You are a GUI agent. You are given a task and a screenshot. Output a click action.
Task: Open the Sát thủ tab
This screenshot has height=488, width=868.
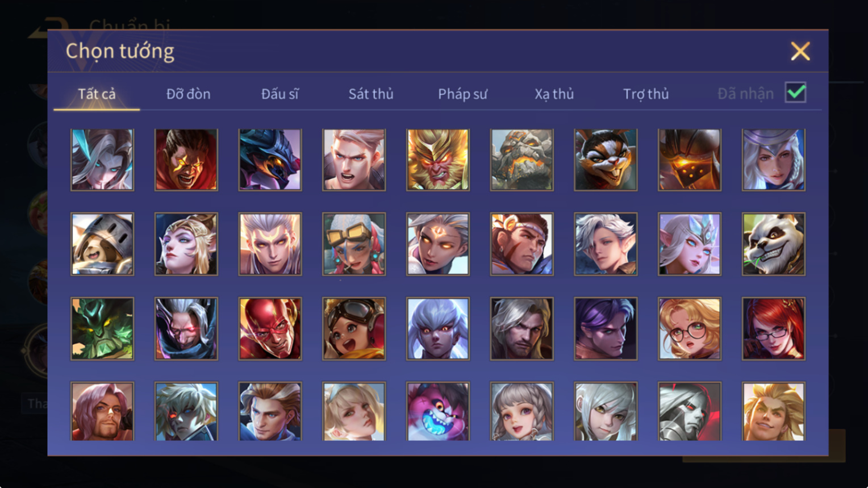(x=371, y=94)
